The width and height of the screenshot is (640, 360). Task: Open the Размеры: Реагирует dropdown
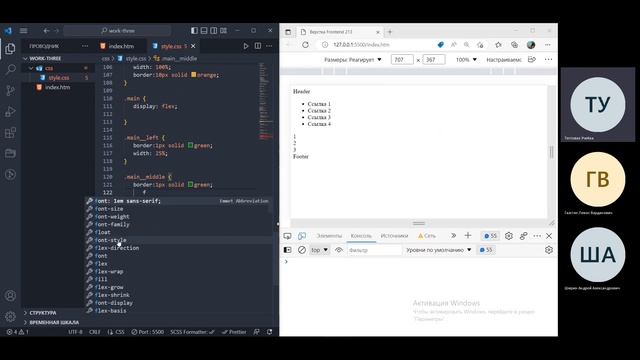[353, 60]
